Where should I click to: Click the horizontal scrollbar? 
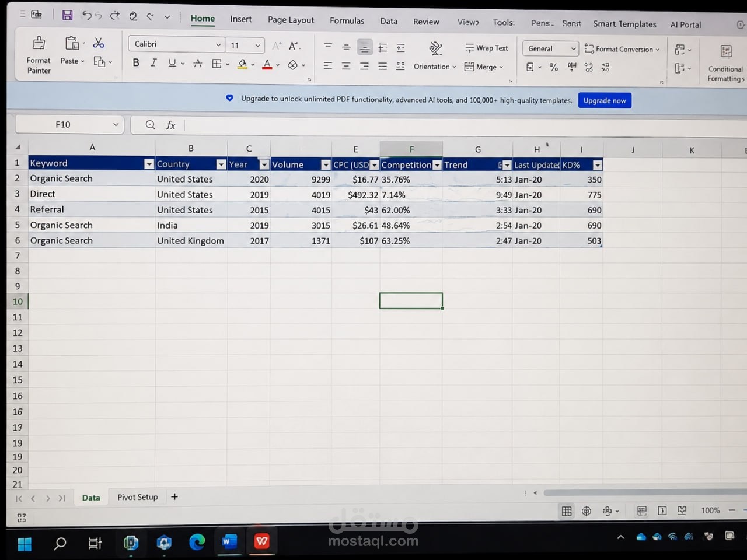coord(644,493)
